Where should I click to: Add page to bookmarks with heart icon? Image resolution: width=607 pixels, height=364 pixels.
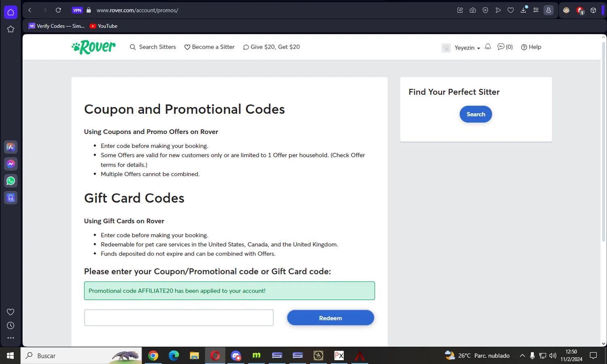pos(511,10)
